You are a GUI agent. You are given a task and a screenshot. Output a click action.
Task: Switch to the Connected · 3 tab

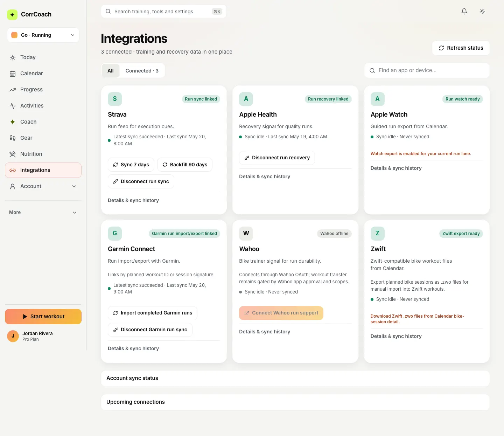click(x=142, y=71)
